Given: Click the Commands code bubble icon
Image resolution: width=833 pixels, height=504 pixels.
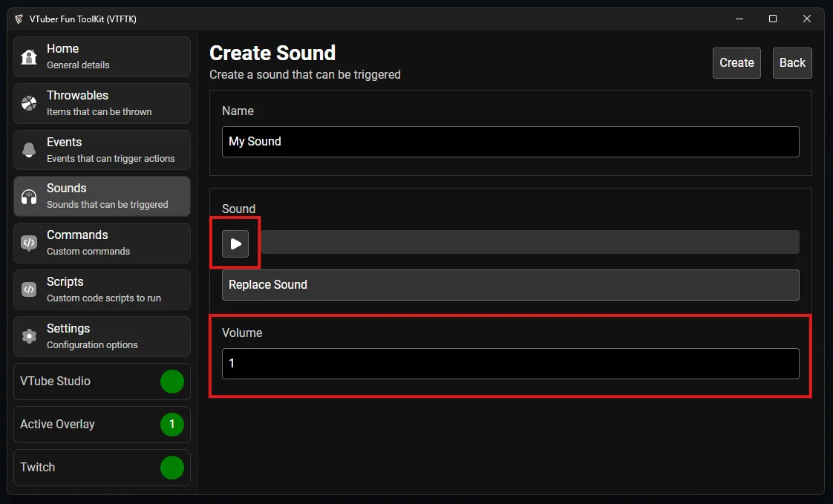Looking at the screenshot, I should point(29,243).
